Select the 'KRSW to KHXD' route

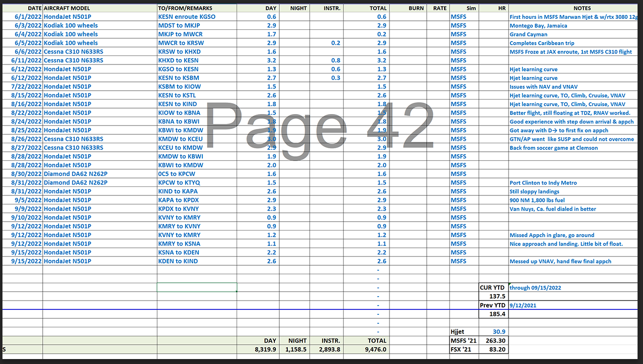pos(197,52)
